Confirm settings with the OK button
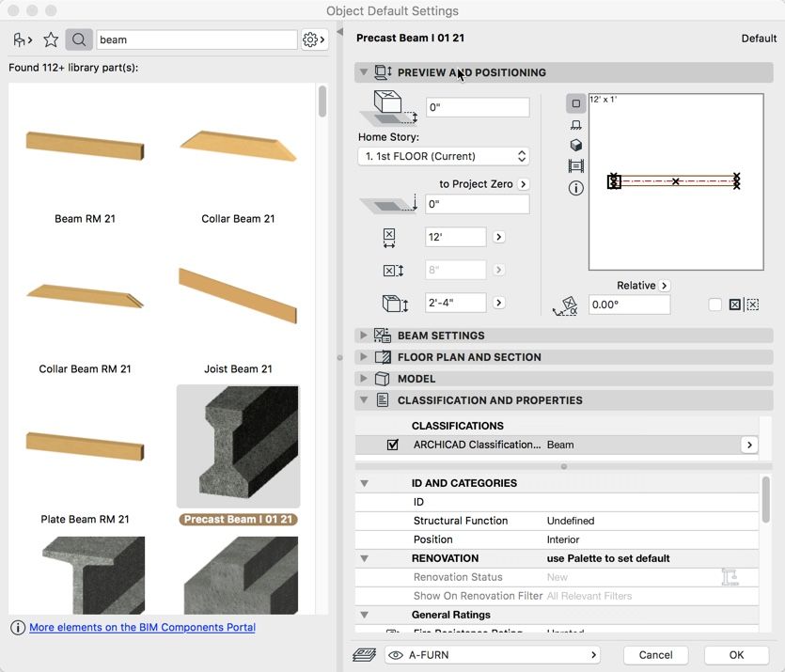Image resolution: width=785 pixels, height=672 pixels. (736, 655)
